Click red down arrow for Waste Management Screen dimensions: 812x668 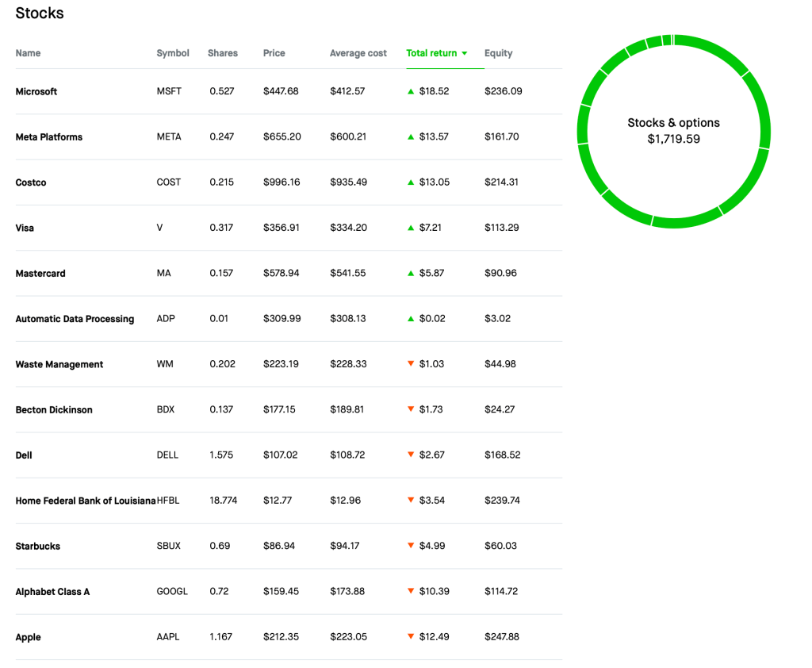coord(411,364)
